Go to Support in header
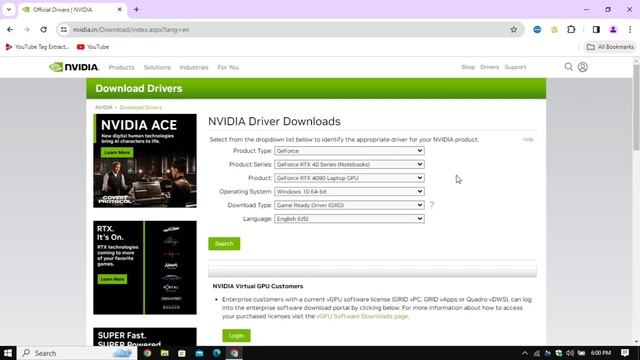Viewport: 640px width, 360px height. [x=515, y=67]
